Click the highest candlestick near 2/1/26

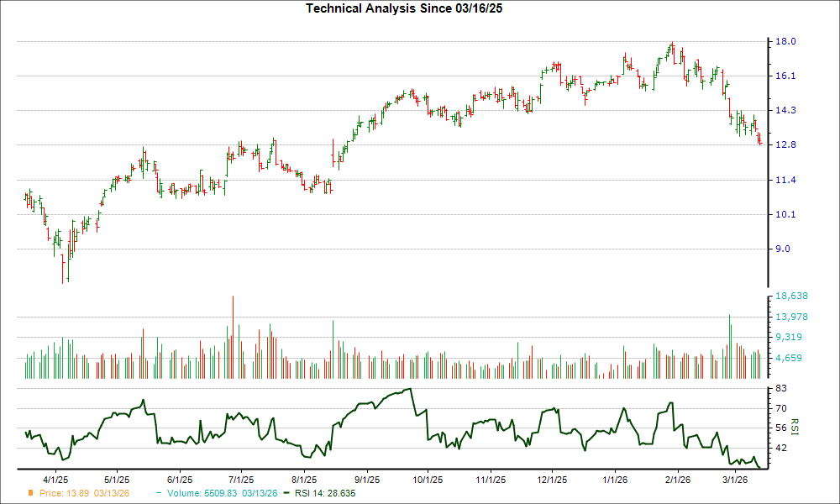pyautogui.click(x=671, y=46)
